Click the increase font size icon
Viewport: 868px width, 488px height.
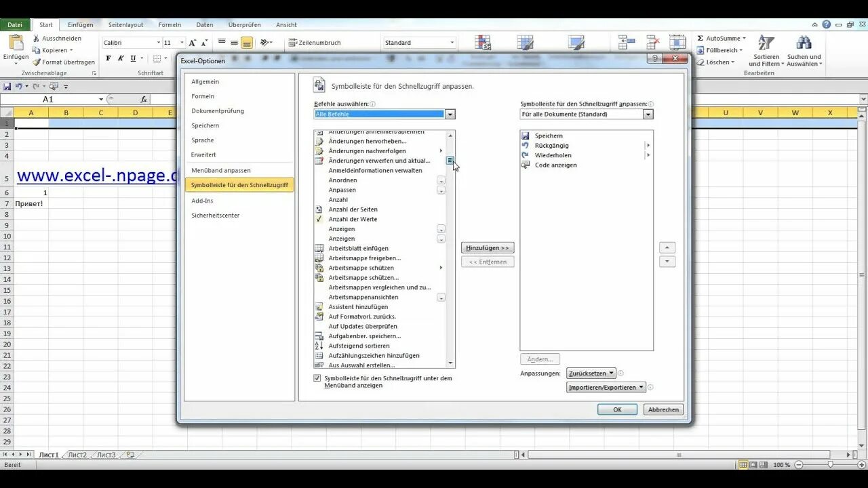pyautogui.click(x=193, y=43)
